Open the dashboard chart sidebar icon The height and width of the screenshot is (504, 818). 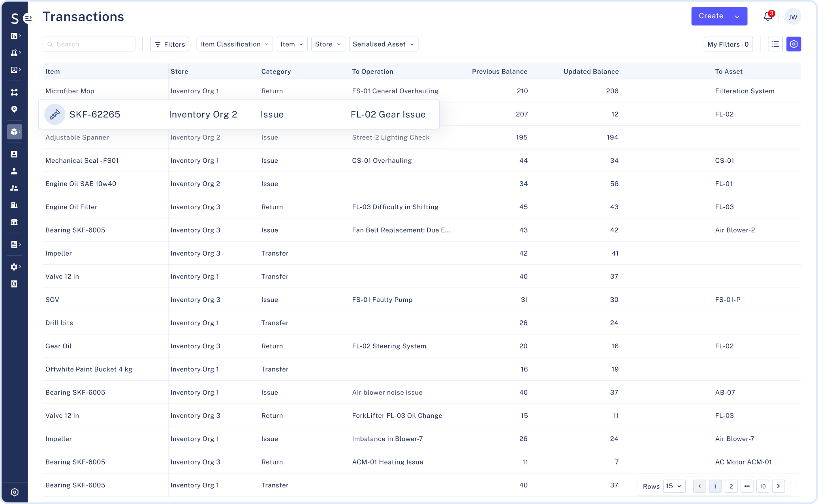(14, 36)
